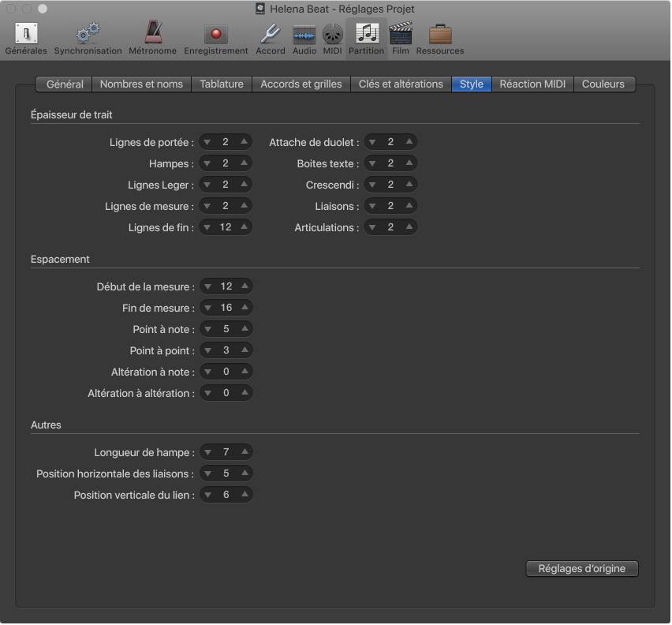
Task: Switch to the Couleurs tab
Action: [x=603, y=84]
